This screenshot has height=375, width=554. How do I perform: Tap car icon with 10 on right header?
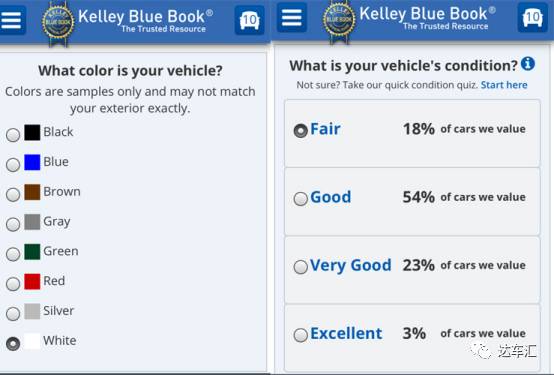532,17
